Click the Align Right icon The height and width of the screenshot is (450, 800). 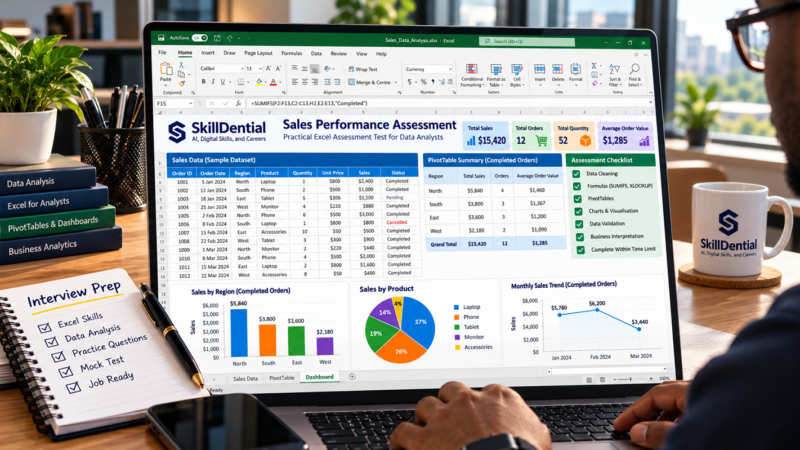pos(315,82)
